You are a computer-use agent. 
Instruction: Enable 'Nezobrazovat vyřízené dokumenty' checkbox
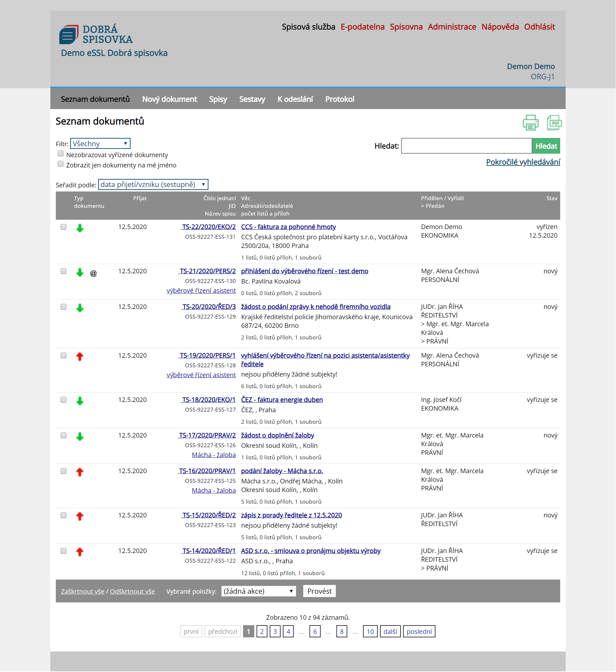point(60,154)
